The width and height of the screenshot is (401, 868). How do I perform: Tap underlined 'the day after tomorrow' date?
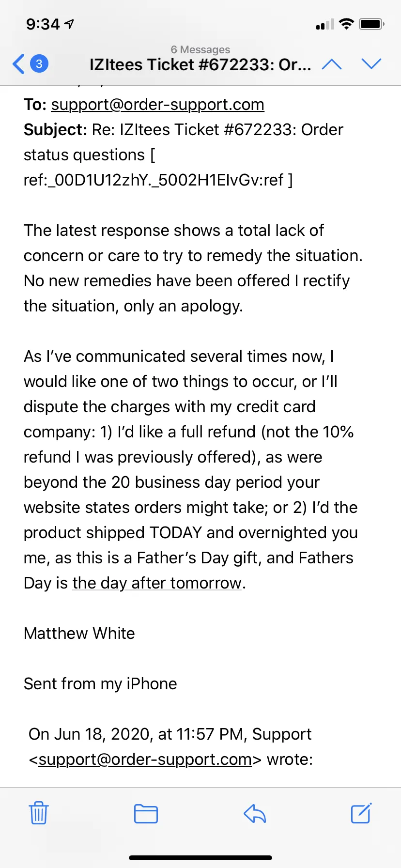pyautogui.click(x=157, y=583)
